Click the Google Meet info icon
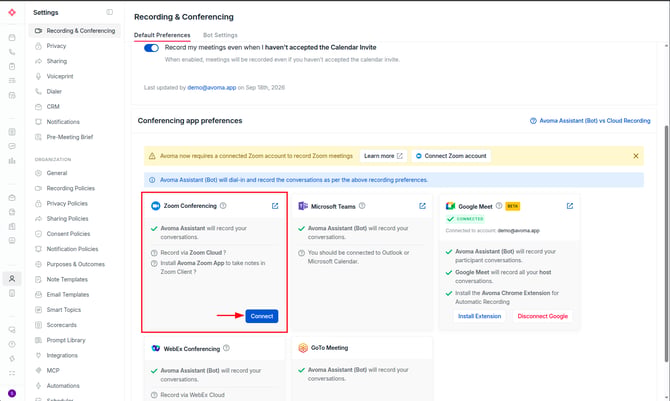670x401 pixels. [499, 206]
